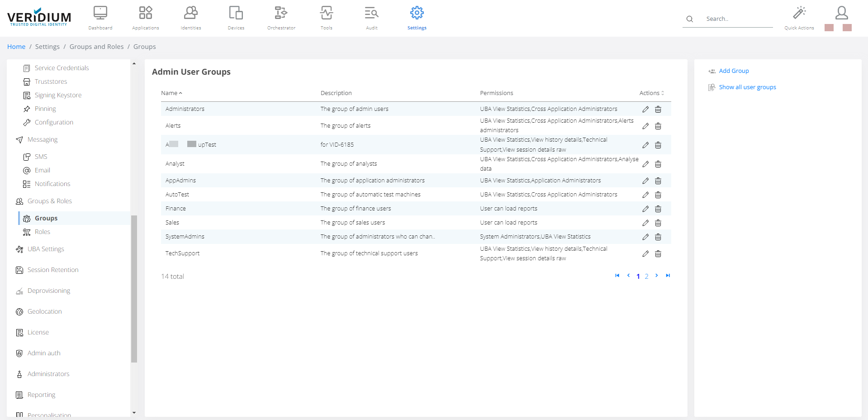Edit the SystemAdmins group
868x420 pixels.
click(x=645, y=237)
